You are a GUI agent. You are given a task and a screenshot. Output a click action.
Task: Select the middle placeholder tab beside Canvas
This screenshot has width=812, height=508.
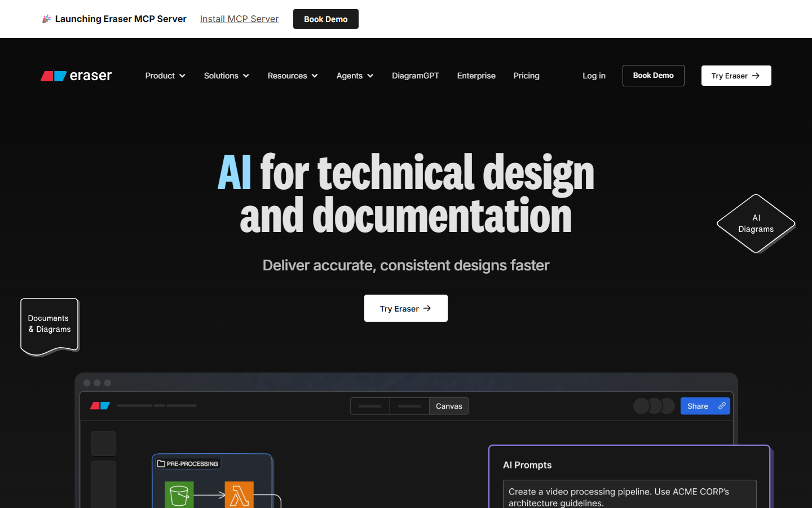(x=409, y=406)
